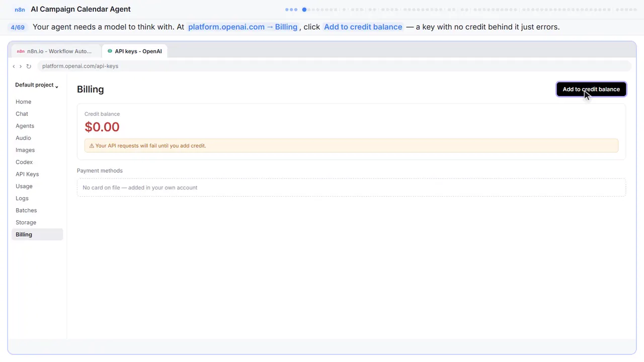Screen dimensions: 644x362
Task: Open Codex in the sidebar
Action: coord(24,162)
